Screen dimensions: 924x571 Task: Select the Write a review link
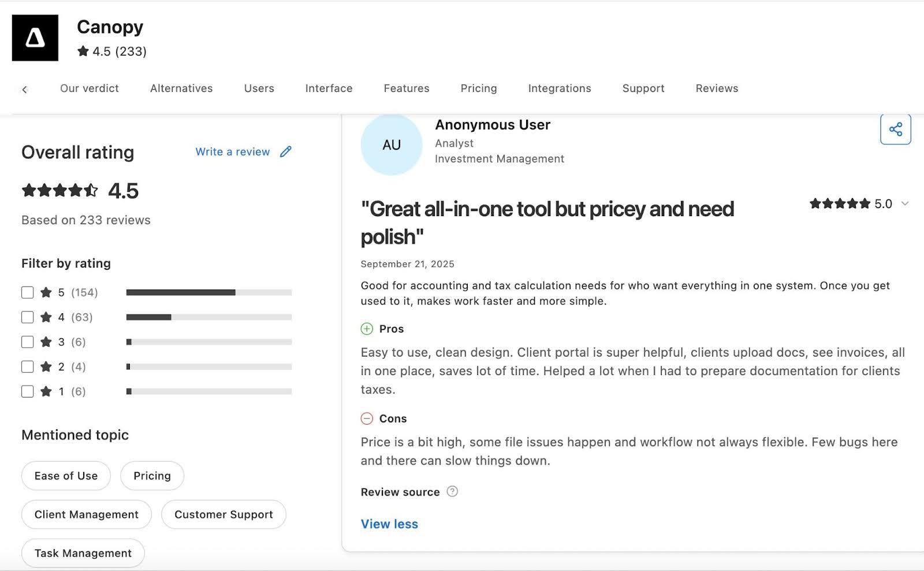[232, 151]
